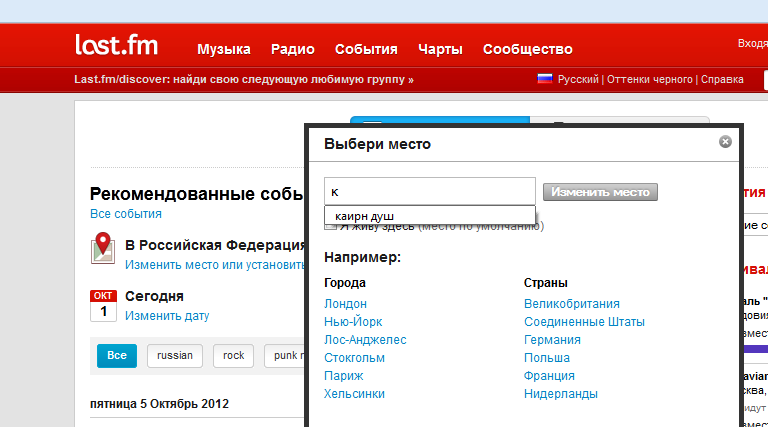This screenshot has width=768, height=427.
Task: Filter events by the russian tag
Action: pos(175,355)
